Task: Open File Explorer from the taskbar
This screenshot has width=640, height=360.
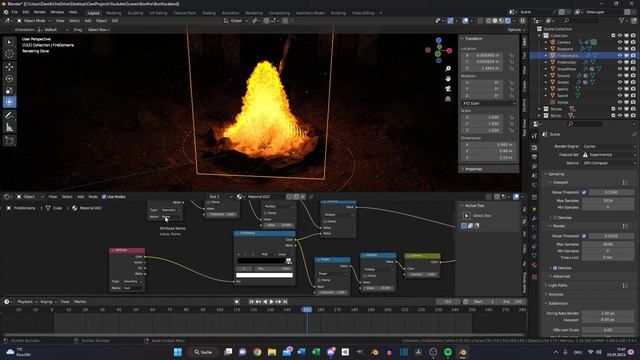Action: point(272,352)
